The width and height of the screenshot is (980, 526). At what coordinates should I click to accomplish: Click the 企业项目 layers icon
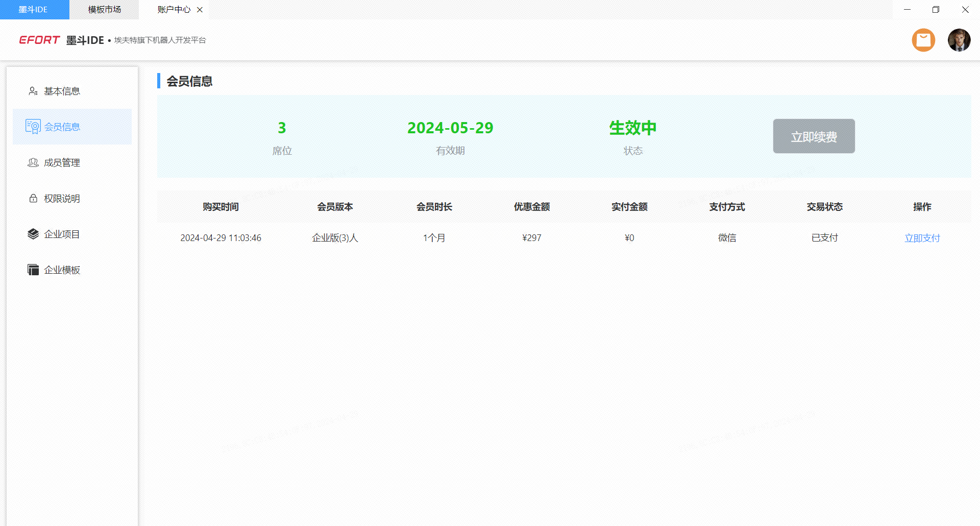point(33,234)
